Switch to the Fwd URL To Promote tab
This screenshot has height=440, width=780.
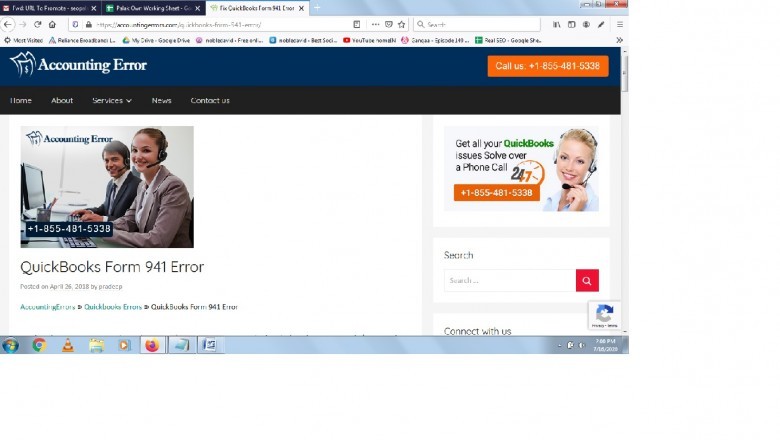[x=50, y=8]
